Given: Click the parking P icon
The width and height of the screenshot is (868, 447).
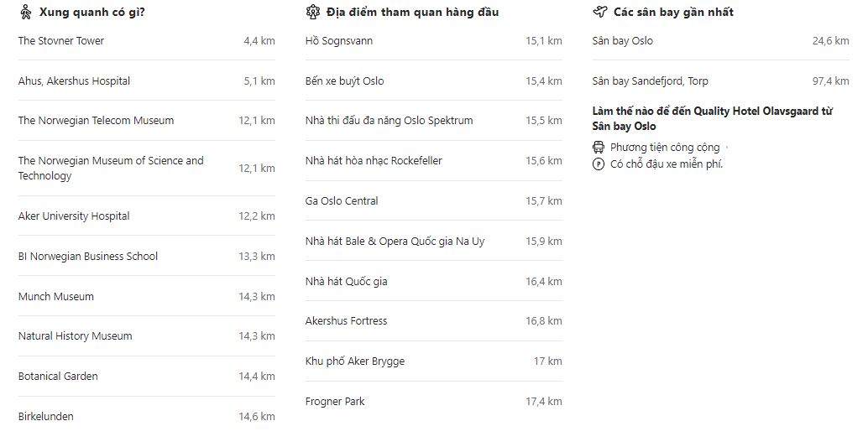Looking at the screenshot, I should tap(599, 164).
